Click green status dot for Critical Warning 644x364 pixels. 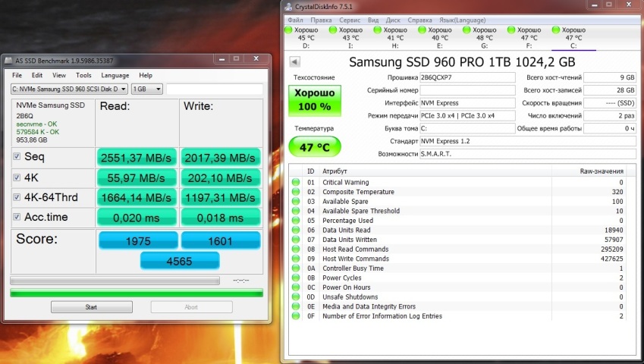pos(296,182)
